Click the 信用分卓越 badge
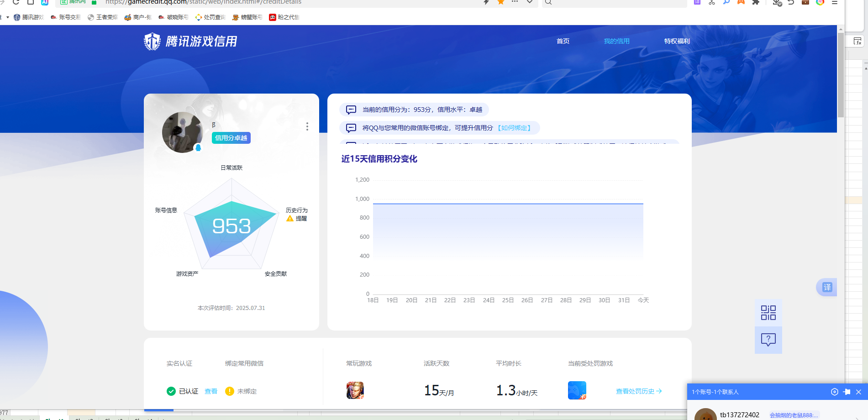The height and width of the screenshot is (420, 868). pos(231,138)
